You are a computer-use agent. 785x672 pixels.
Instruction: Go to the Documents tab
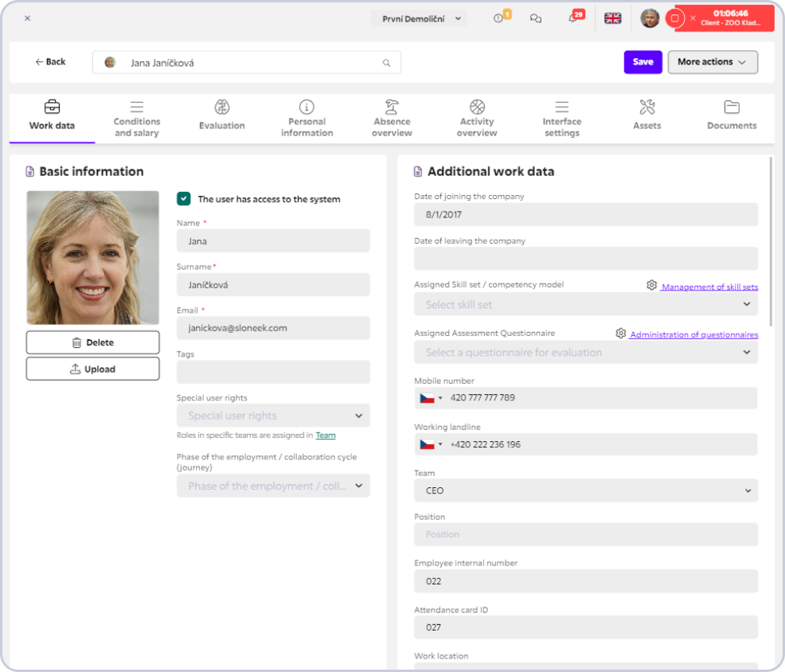732,116
